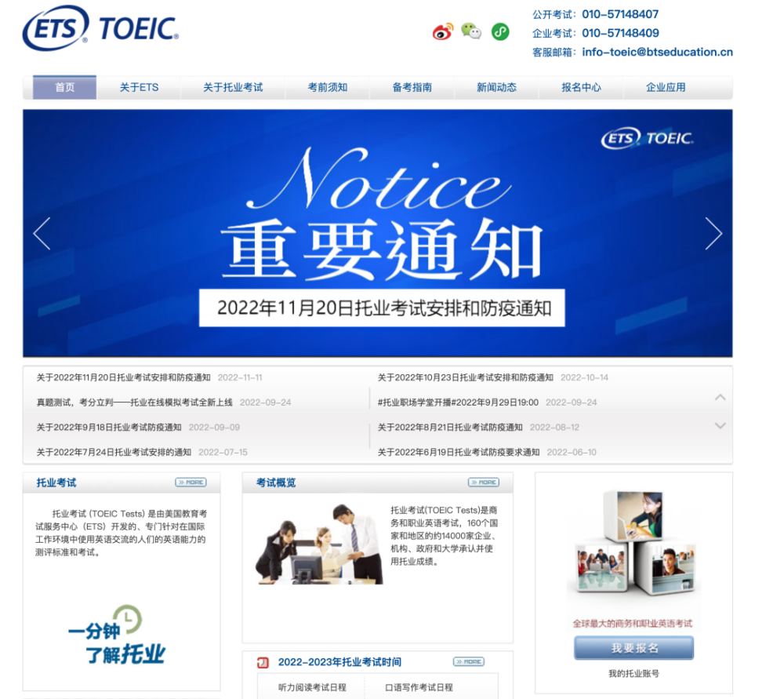784x699 pixels.
Task: Open the green mini-program icon
Action: 500,31
